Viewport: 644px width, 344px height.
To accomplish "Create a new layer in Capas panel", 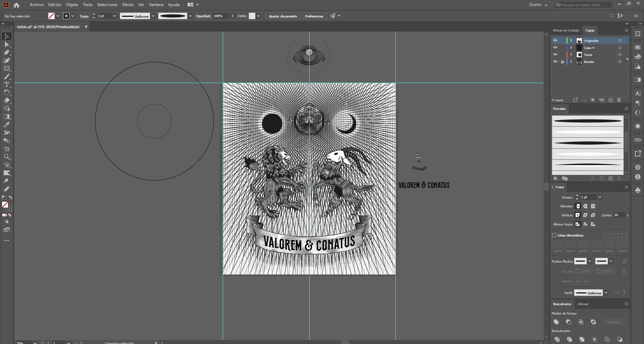I will [x=610, y=100].
